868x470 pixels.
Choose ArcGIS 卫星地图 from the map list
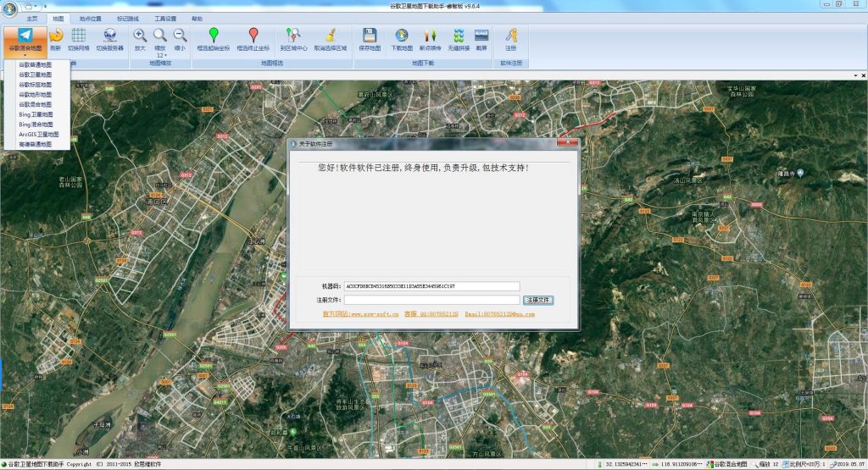click(37, 135)
